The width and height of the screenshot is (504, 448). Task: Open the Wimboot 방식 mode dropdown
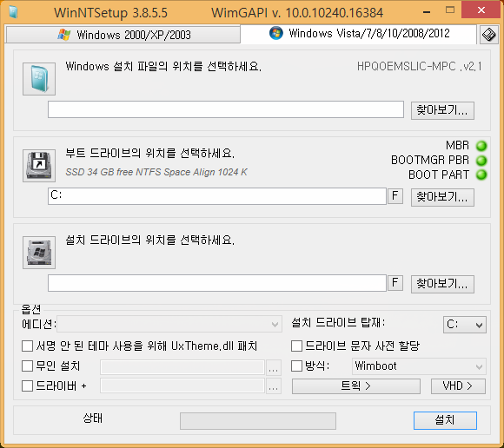419,366
